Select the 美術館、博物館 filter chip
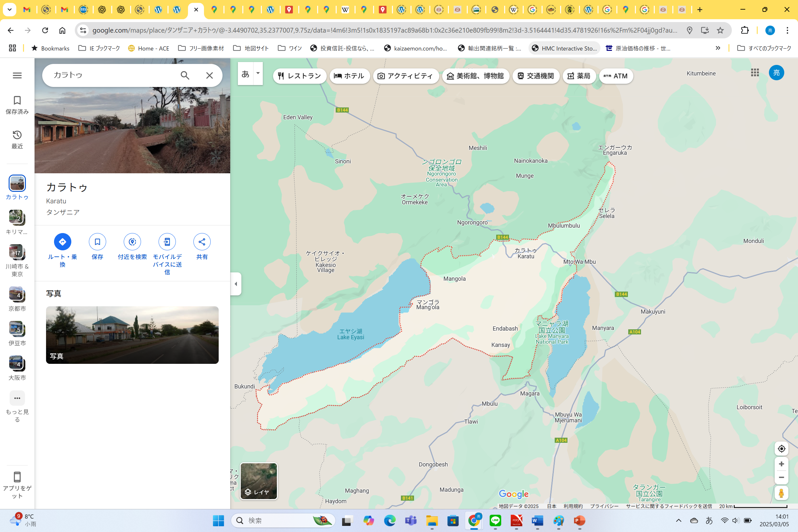This screenshot has width=798, height=532. 475,76
